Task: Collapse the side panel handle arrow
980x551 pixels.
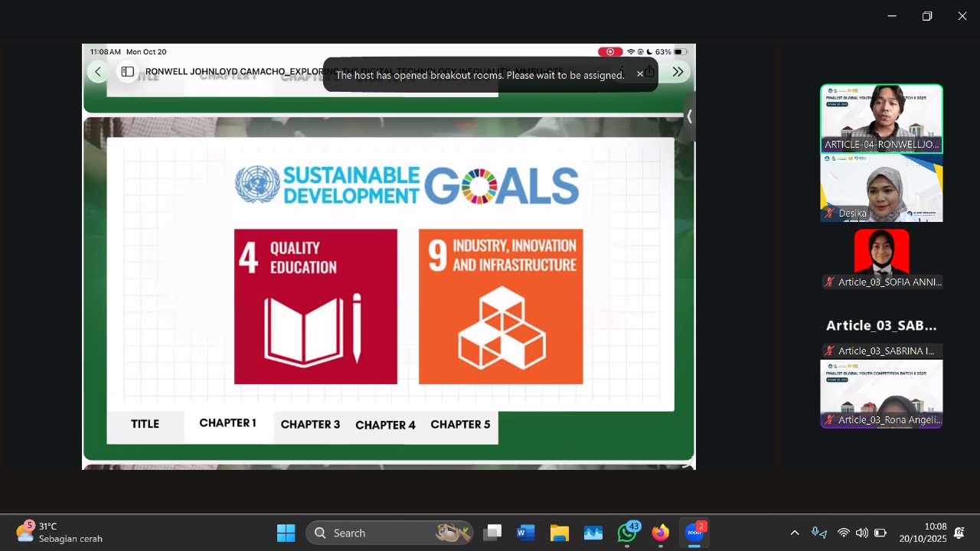Action: 689,116
